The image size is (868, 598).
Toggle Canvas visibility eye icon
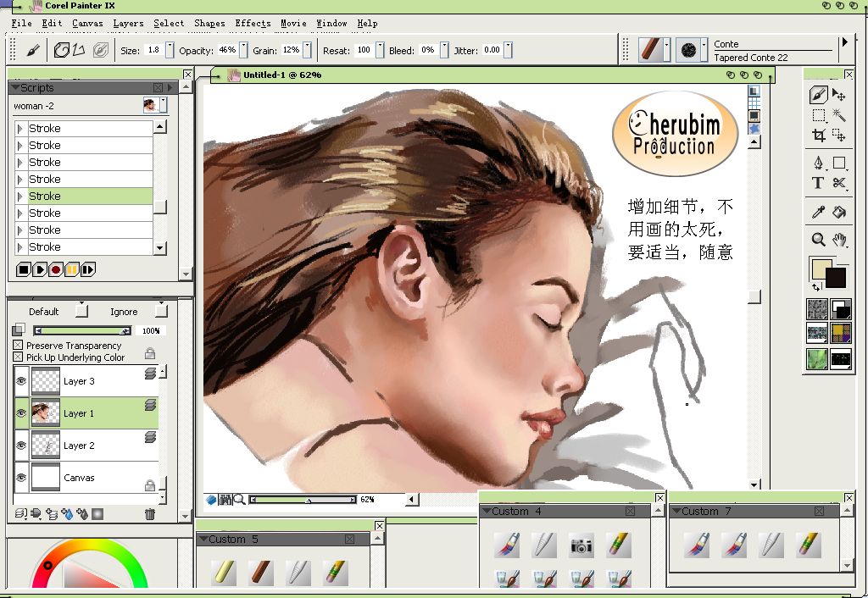point(21,478)
